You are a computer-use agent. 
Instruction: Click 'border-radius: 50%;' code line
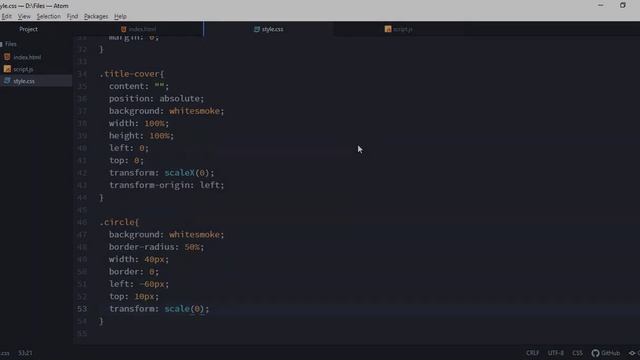(156, 247)
